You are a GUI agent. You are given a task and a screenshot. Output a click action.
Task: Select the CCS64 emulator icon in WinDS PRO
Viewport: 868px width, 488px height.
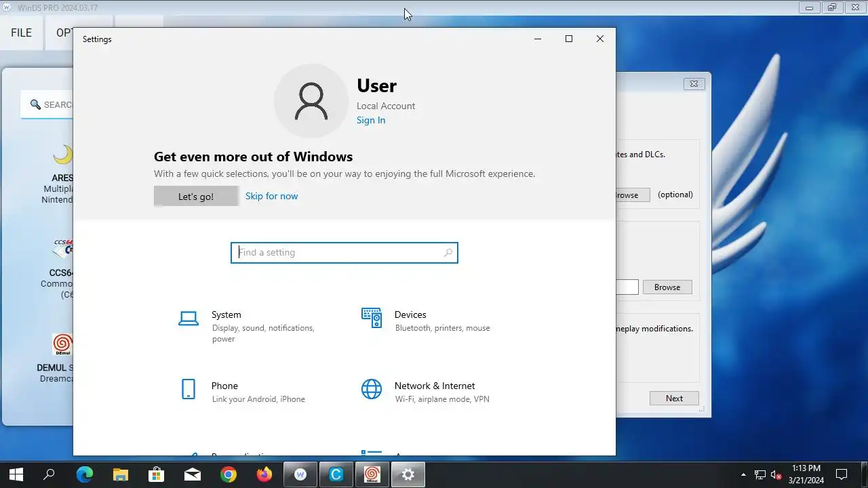(63, 248)
